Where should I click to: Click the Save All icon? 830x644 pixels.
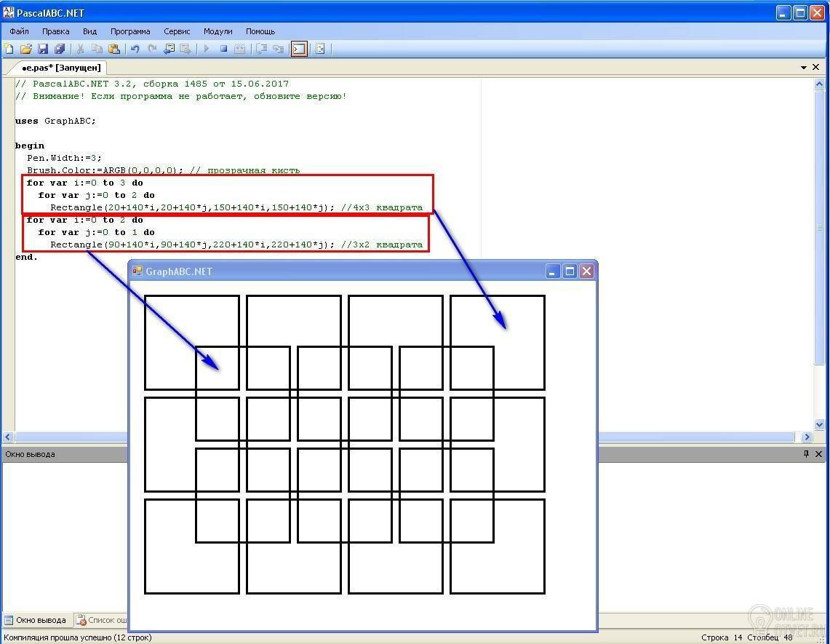[60, 49]
